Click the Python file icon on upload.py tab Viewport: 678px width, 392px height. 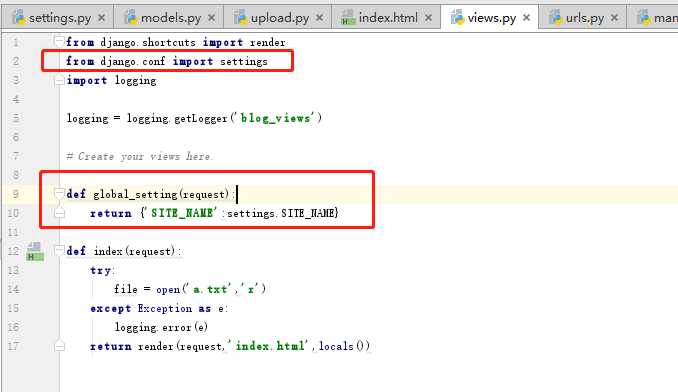(240, 17)
